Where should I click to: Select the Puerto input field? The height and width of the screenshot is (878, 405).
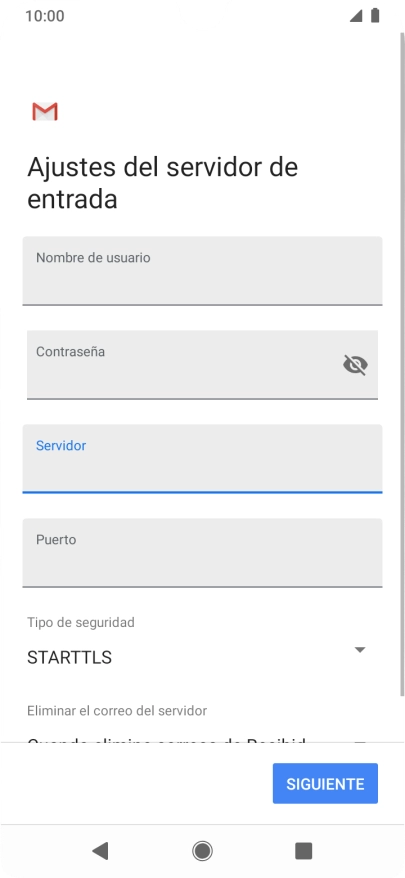202,553
